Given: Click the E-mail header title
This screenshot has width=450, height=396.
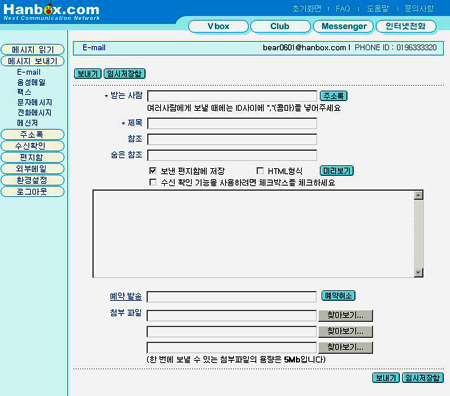Looking at the screenshot, I should tap(94, 48).
